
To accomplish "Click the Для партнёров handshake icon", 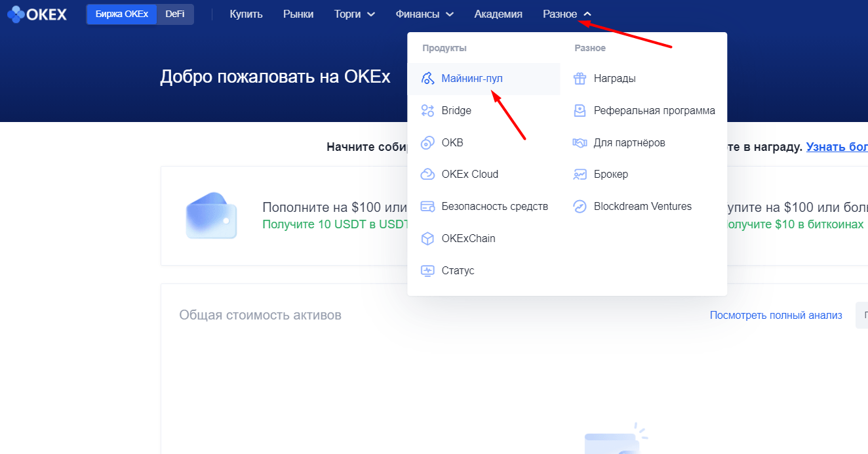I will coord(580,142).
